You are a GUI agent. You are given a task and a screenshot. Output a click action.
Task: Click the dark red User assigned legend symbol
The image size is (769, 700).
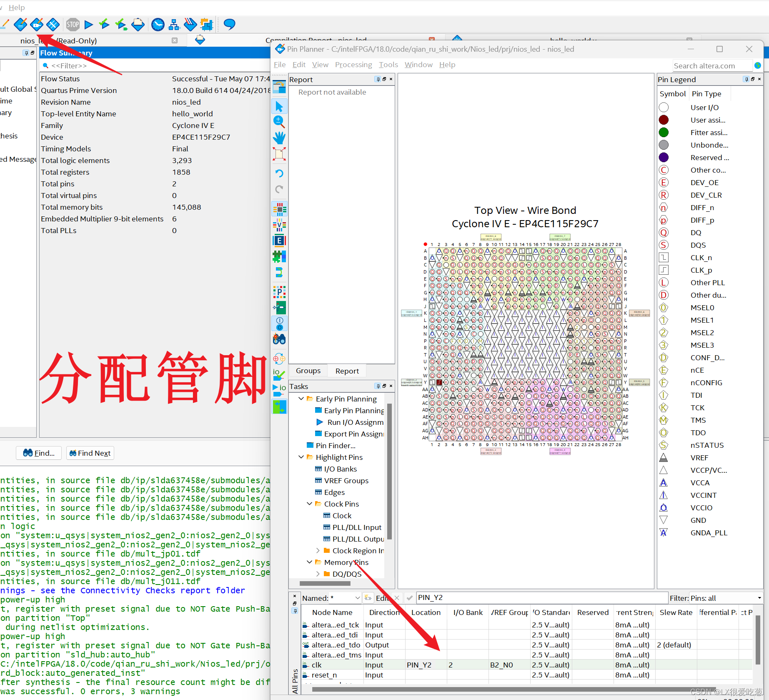coord(664,120)
